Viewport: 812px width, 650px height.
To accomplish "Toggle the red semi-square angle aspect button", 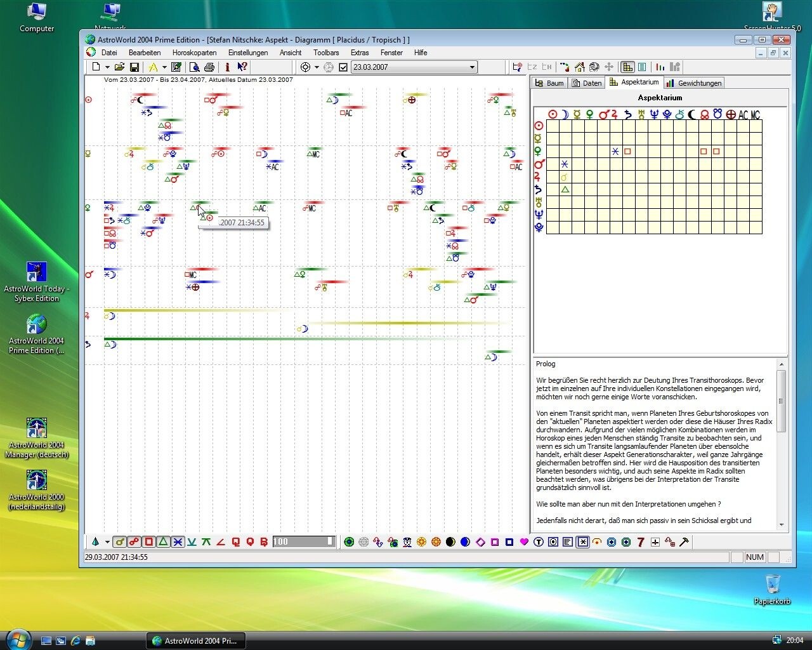I will (221, 541).
